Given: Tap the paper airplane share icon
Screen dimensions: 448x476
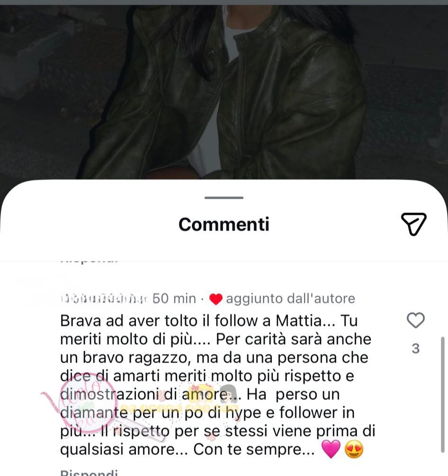Looking at the screenshot, I should pos(413,224).
